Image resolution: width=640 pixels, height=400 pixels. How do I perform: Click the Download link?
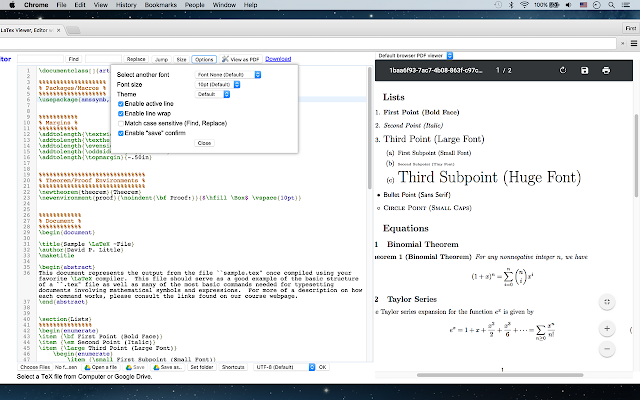(x=278, y=59)
